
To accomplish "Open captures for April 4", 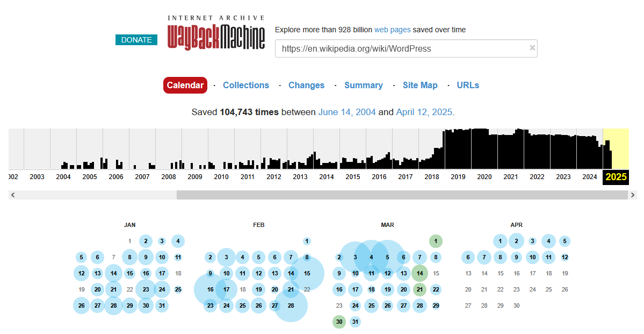I will coord(549,241).
